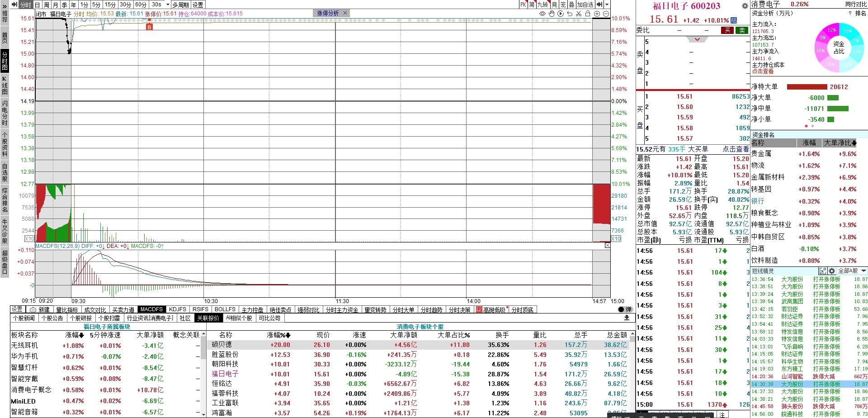Viewport: 868px width, 418px height.
Task: Click the 短线精灵 filter icon beside gear
Action: [823, 271]
